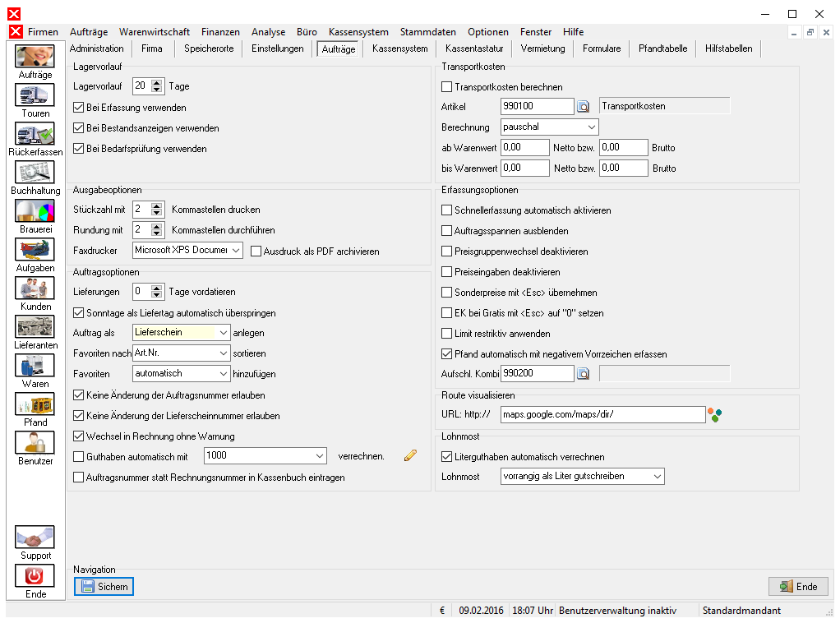This screenshot has height=623, width=840.
Task: Click the Rückerfassen sidebar icon
Action: (35, 133)
